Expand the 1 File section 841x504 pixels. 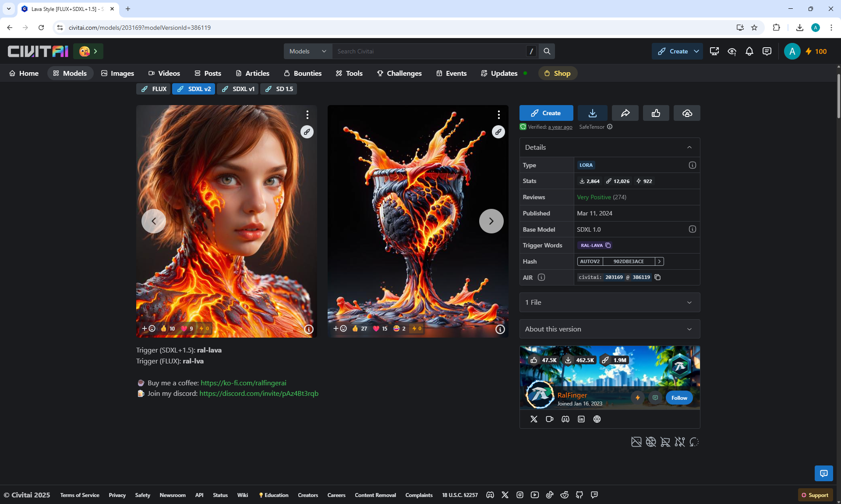(609, 302)
